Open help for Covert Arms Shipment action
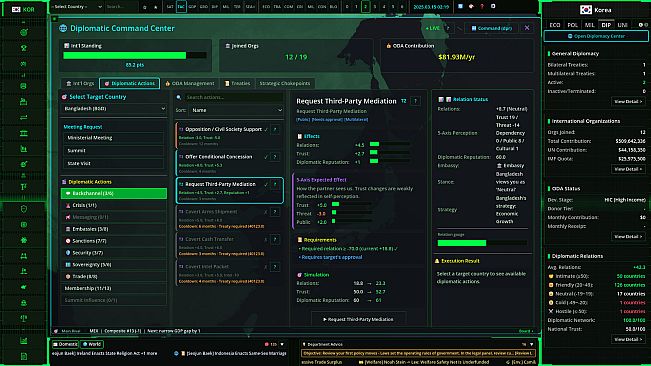The height and width of the screenshot is (366, 651). [275, 212]
